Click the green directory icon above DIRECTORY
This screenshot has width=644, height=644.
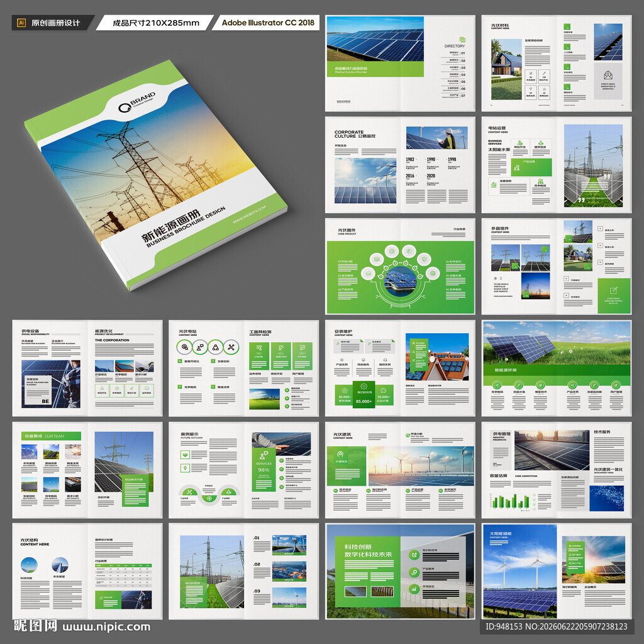[462, 40]
